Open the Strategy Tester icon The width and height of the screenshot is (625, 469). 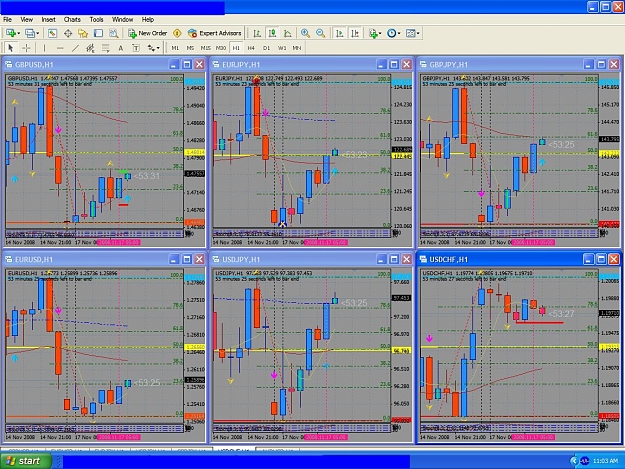tap(114, 33)
